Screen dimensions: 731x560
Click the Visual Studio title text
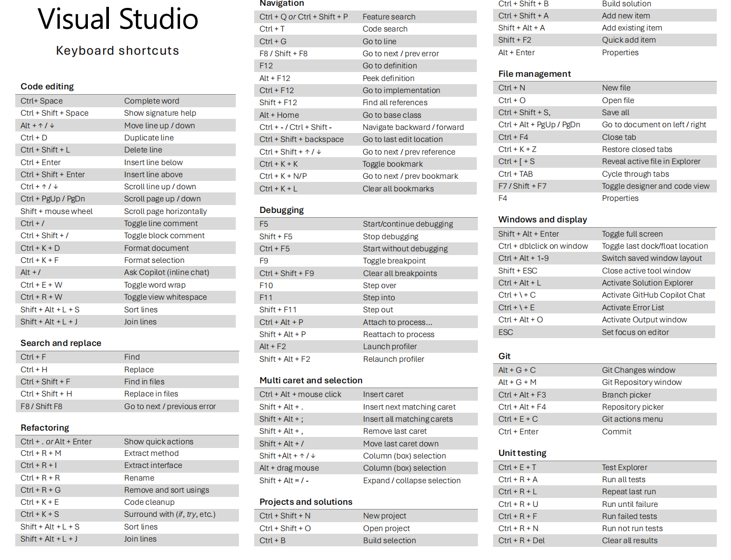tap(117, 19)
